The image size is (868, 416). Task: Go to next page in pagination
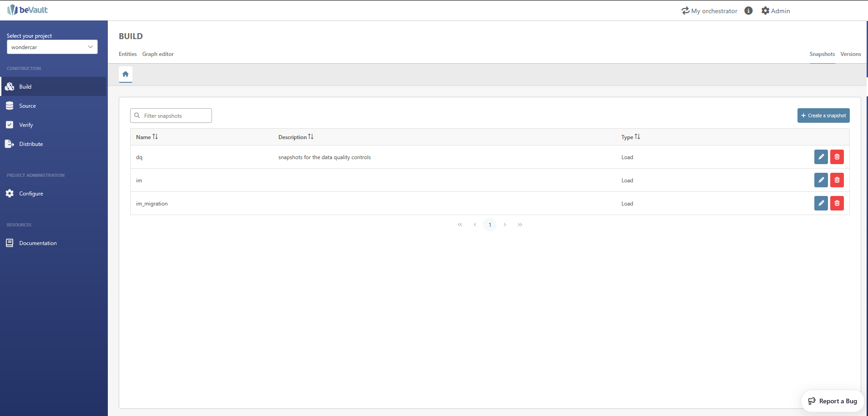coord(505,225)
